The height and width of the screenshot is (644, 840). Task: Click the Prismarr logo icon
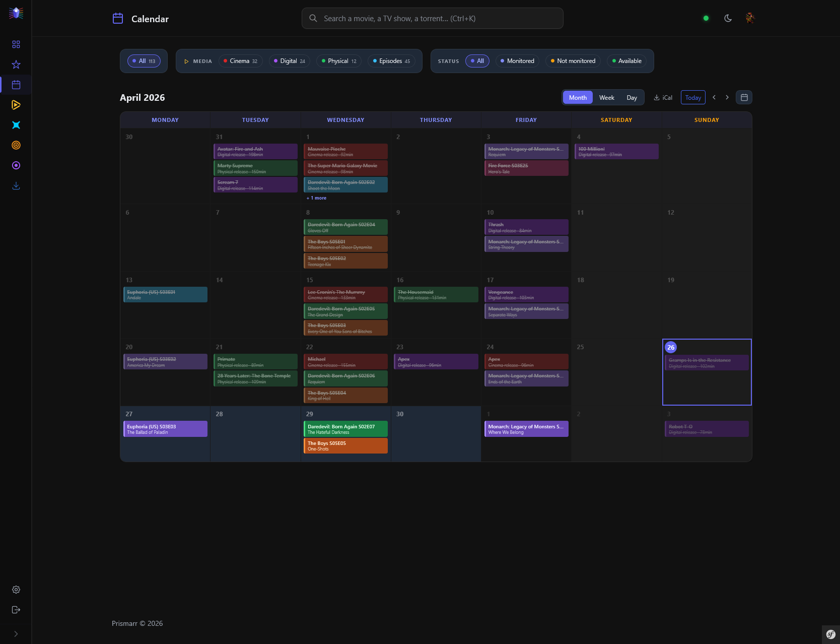coord(16,13)
